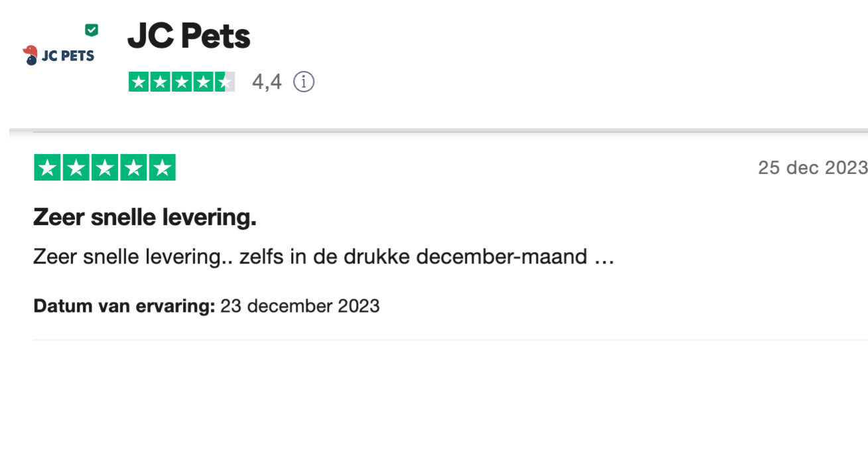Image resolution: width=868 pixels, height=462 pixels.
Task: Click the first star of the review rating
Action: (47, 168)
